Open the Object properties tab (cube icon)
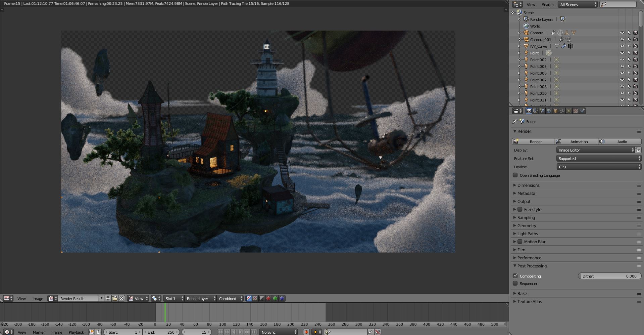Viewport: 644px width, 335px height. [x=556, y=111]
